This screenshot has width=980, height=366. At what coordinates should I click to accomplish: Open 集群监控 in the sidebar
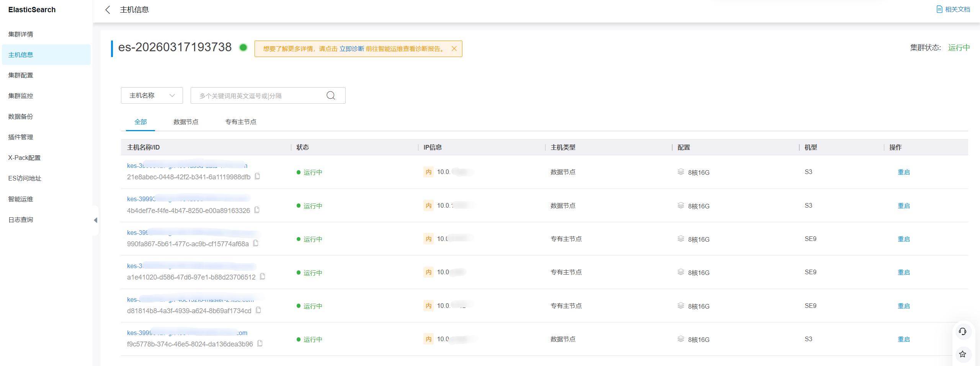pos(21,96)
